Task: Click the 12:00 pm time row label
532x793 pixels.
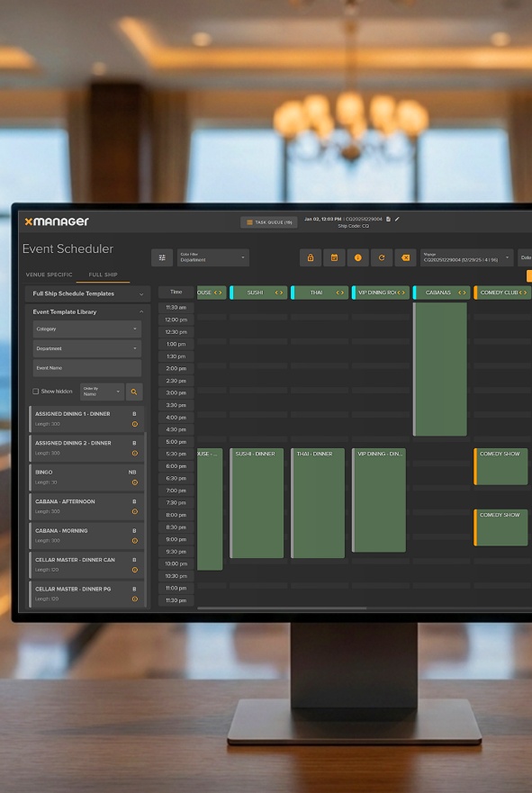Action: [x=176, y=320]
